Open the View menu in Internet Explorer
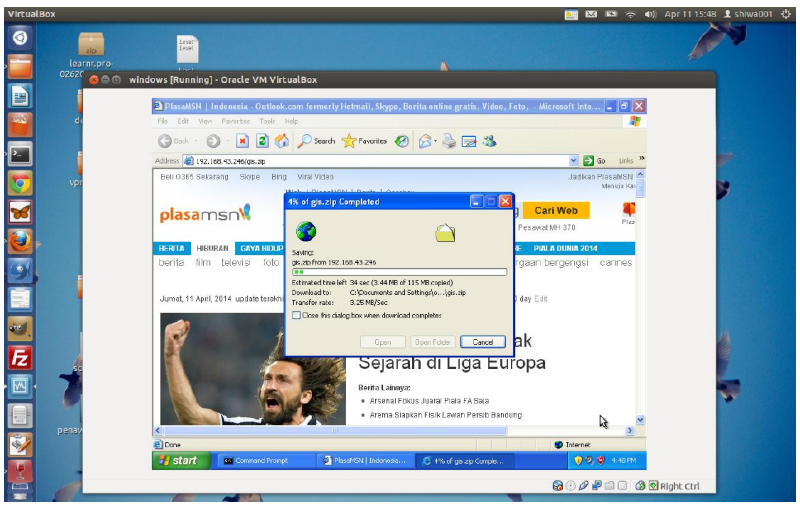Screen dimensions: 800x506 (205, 121)
